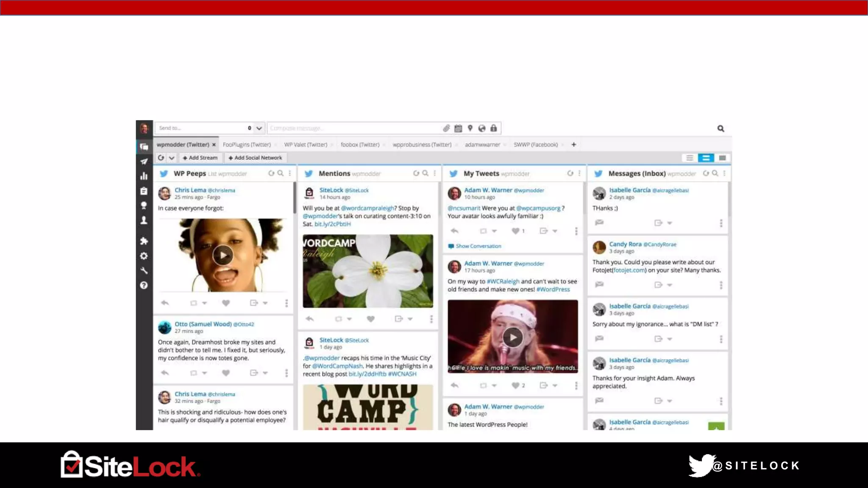This screenshot has width=868, height=488.
Task: Switch to the FooPlugins (Twitter) tab
Action: tap(247, 144)
